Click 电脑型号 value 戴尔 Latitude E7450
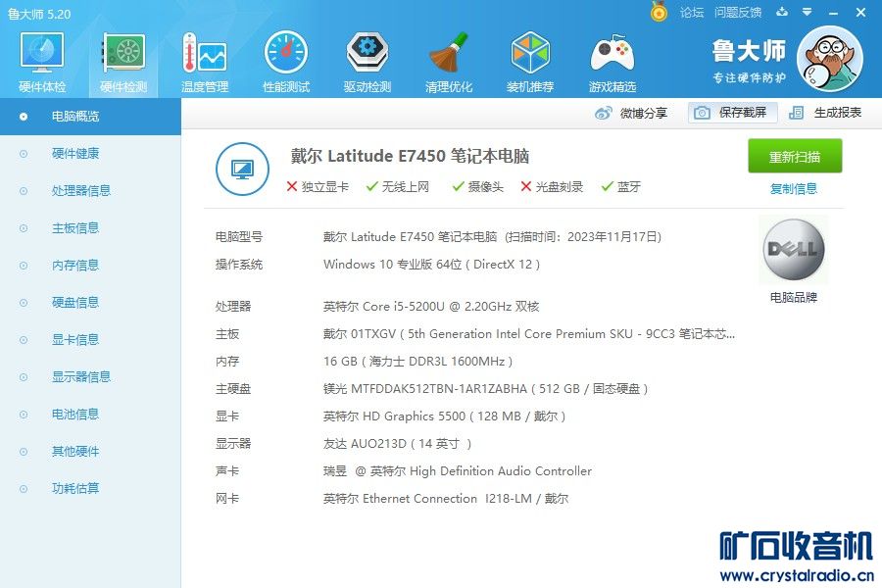This screenshot has width=882, height=588. [x=492, y=237]
